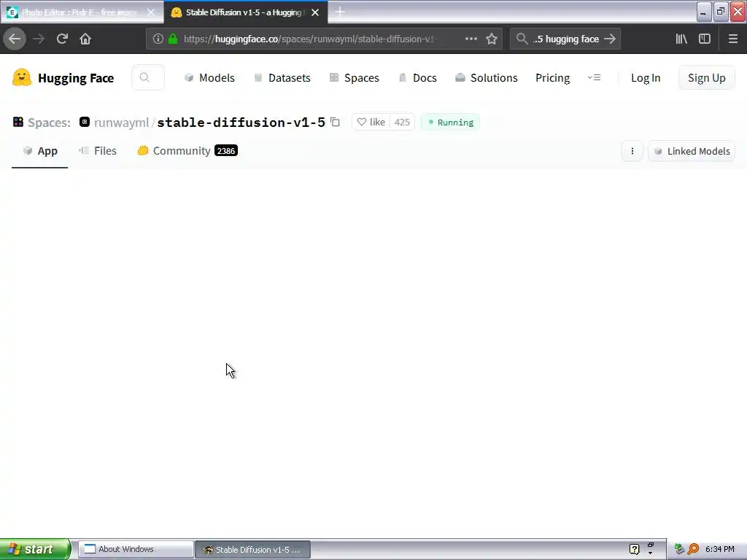Open the Docs page
This screenshot has height=560, width=747.
[x=418, y=77]
